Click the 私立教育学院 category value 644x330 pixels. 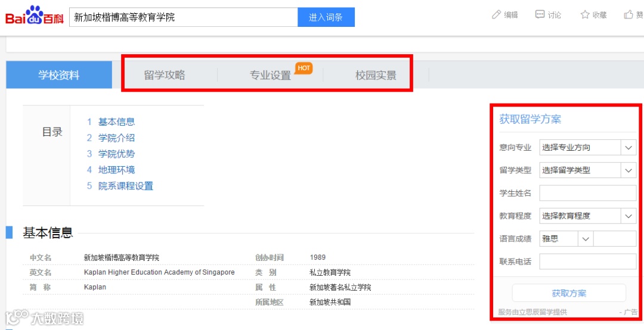330,273
